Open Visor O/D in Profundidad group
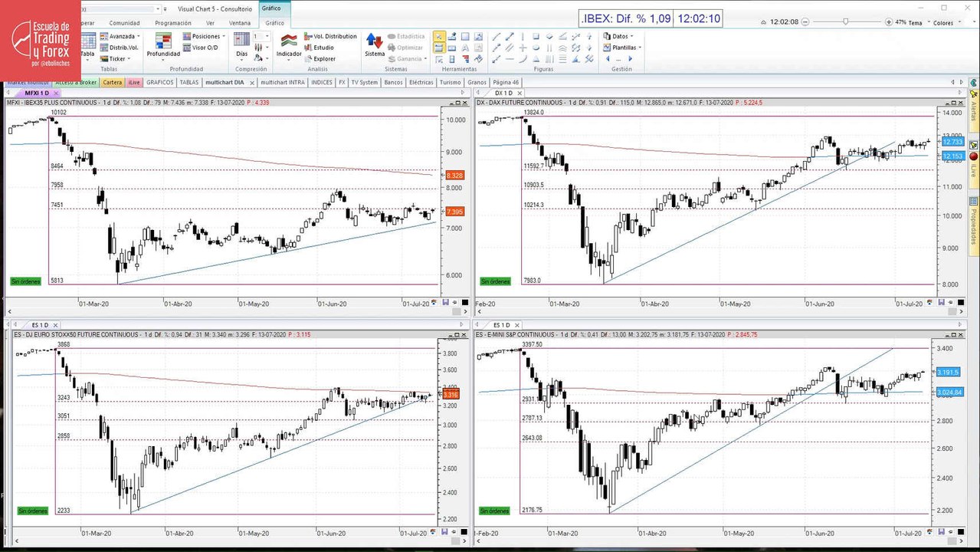 [201, 48]
